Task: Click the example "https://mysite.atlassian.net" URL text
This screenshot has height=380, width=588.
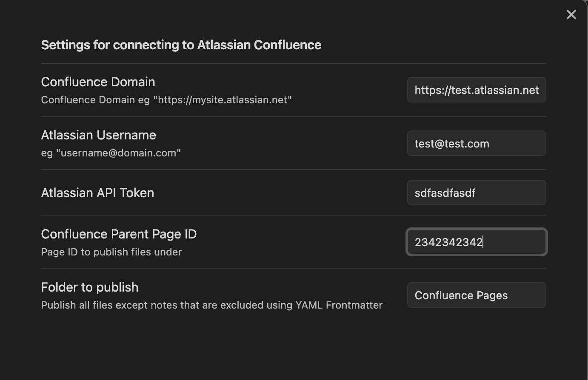Action: coord(223,100)
